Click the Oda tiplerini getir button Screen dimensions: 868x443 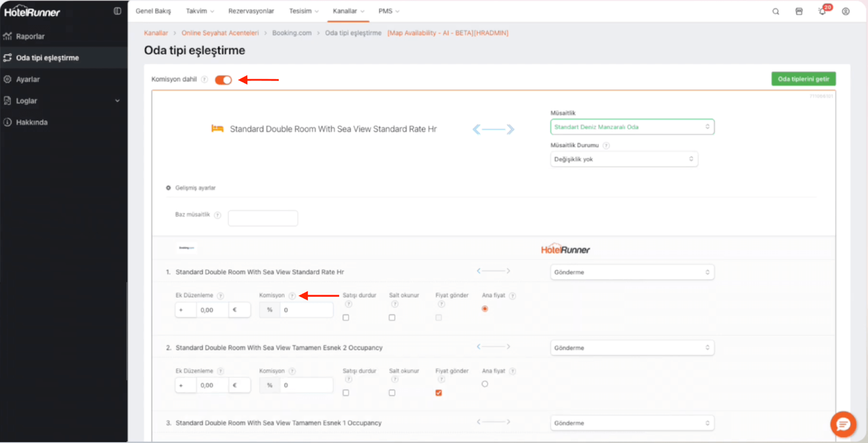tap(803, 79)
